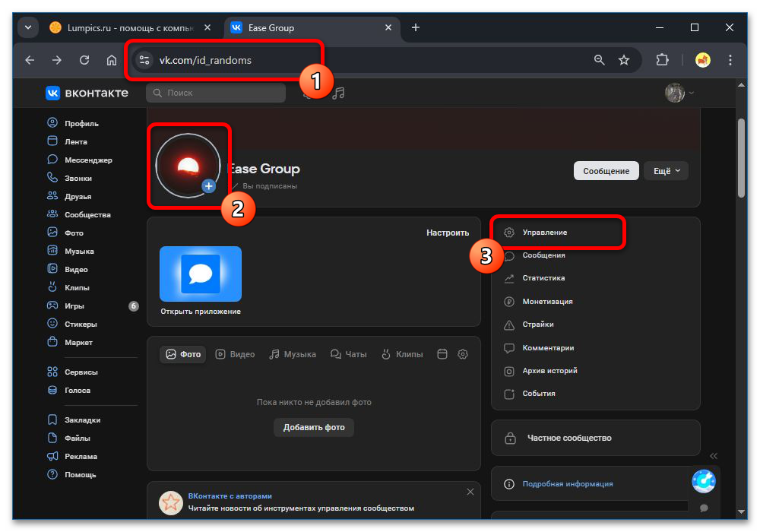Click the plus badge on group avatar

point(209,185)
